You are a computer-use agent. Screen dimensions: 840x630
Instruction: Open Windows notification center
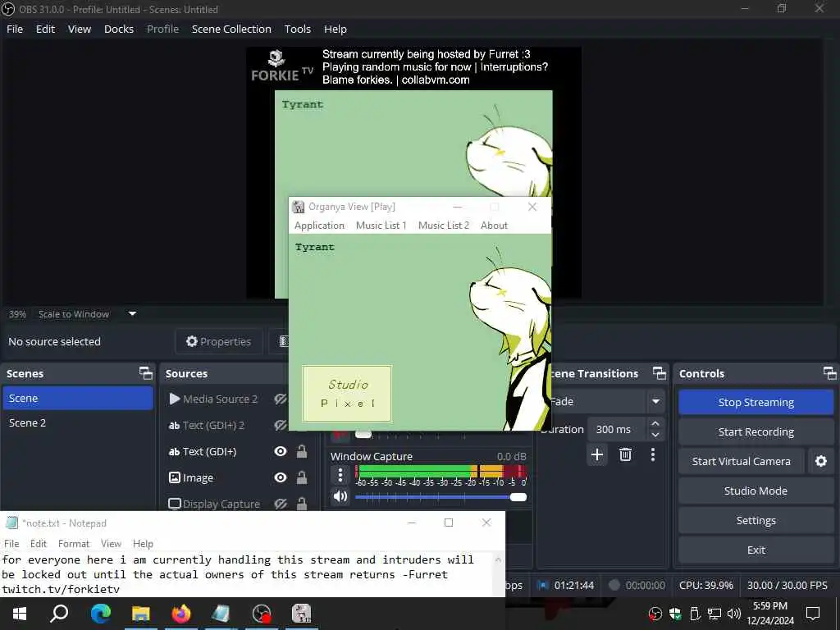pyautogui.click(x=813, y=614)
